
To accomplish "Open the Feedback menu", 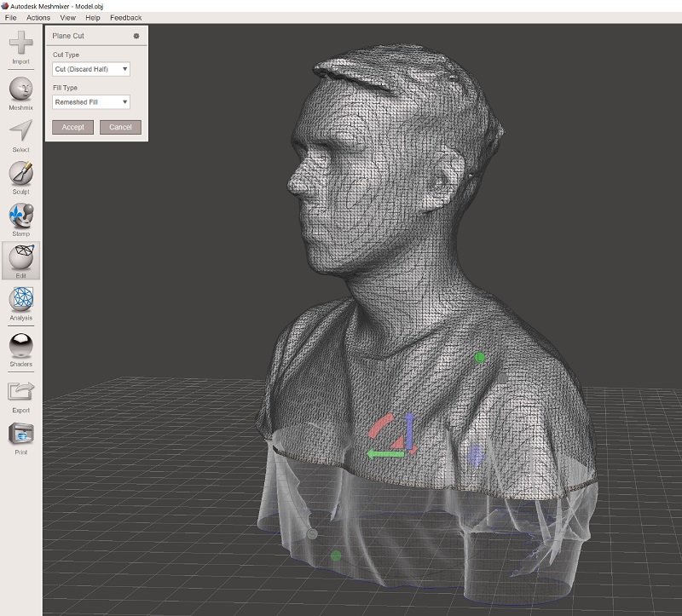I will click(x=125, y=18).
